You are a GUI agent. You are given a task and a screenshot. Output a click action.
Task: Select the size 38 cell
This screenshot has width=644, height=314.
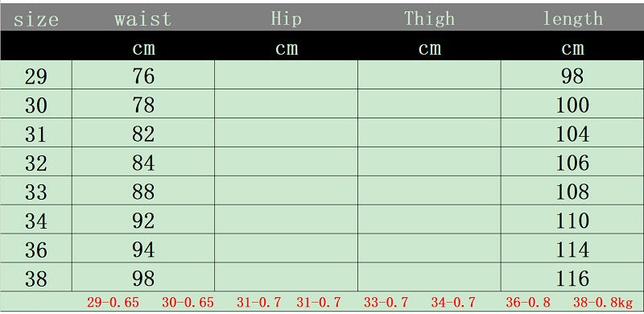pyautogui.click(x=36, y=278)
